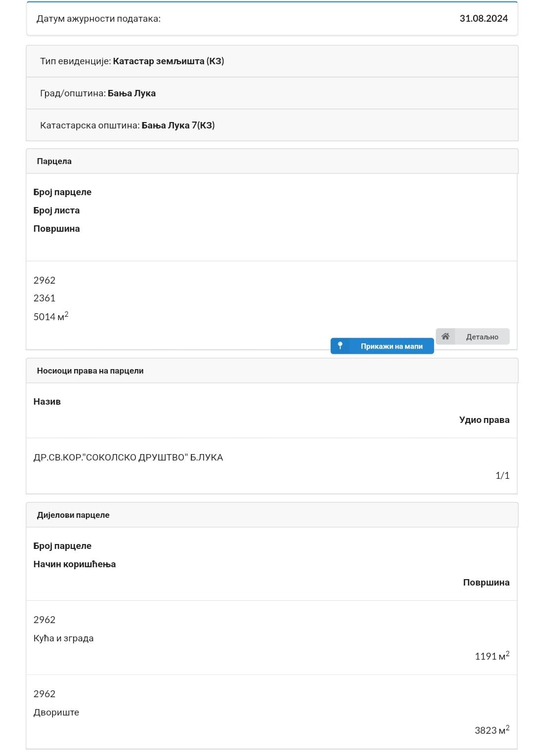Click list number 2361

44,298
